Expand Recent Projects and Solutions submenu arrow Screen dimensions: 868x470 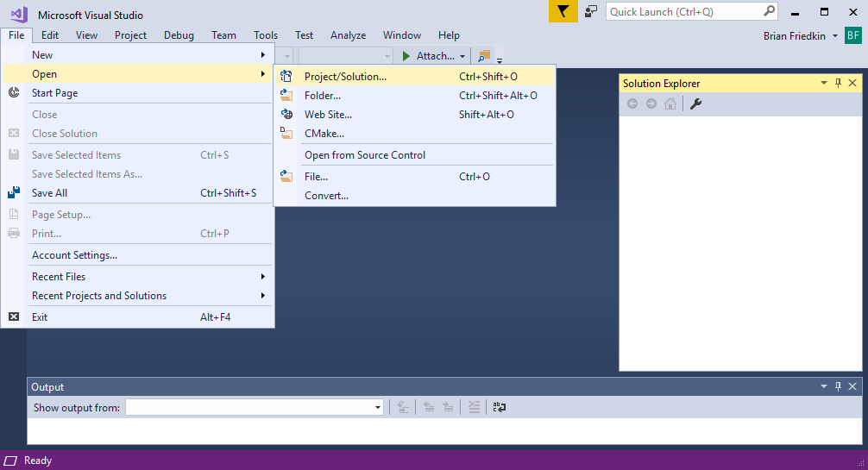263,296
